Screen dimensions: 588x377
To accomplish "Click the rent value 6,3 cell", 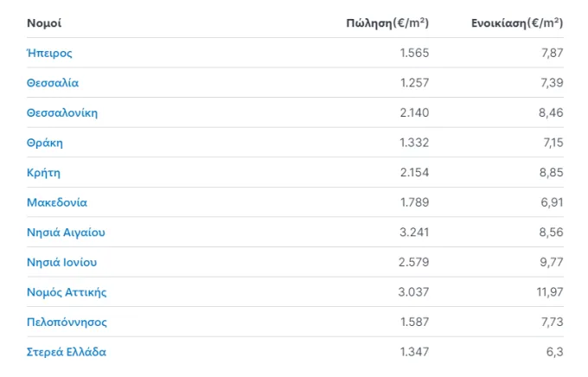I will tap(554, 352).
